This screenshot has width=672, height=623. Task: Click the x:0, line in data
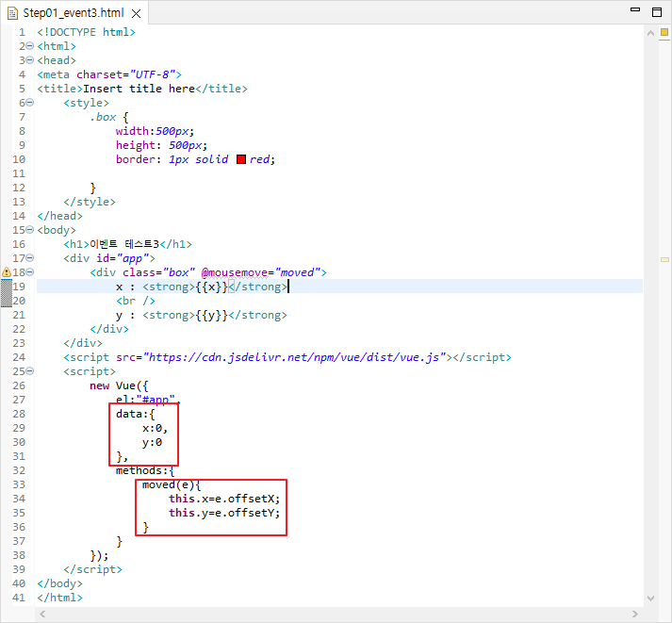156,428
